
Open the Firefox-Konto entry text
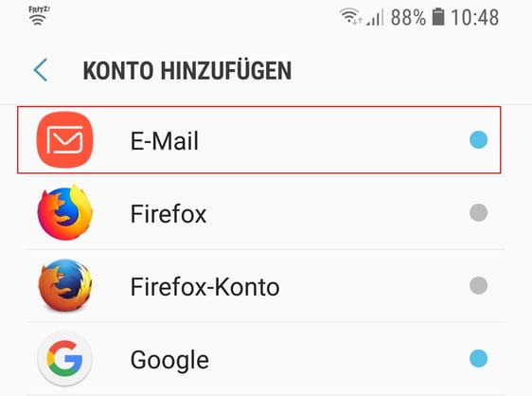[204, 287]
